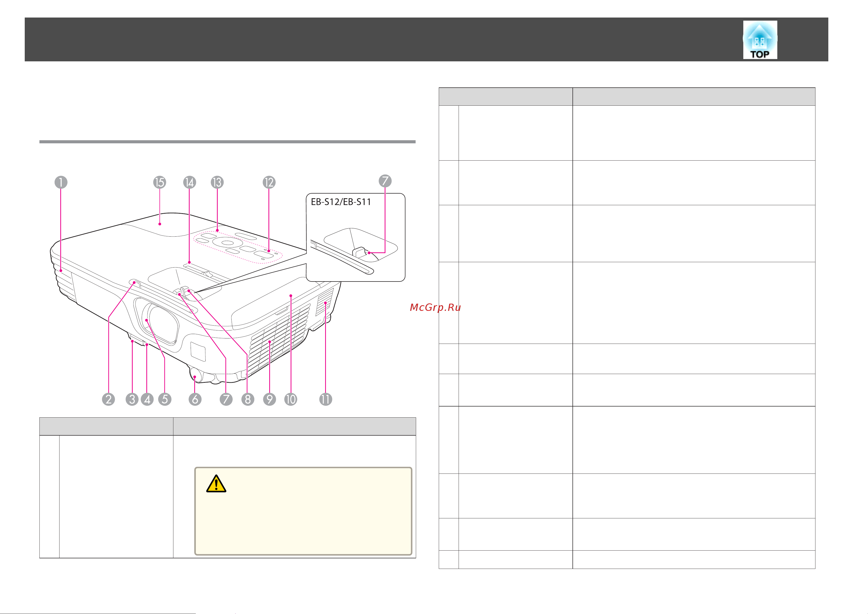868x614 pixels.
Task: Click callout number 7 above the EB-S12/EB-S11 inset
Action: click(385, 181)
